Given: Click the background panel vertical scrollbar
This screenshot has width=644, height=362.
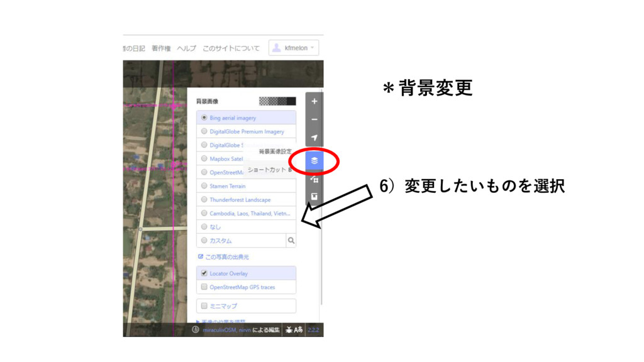Looking at the screenshot, I should click(321, 197).
